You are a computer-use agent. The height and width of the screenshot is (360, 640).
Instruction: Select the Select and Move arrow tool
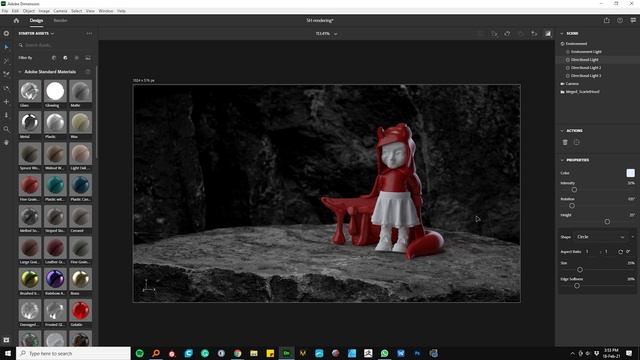click(x=6, y=47)
